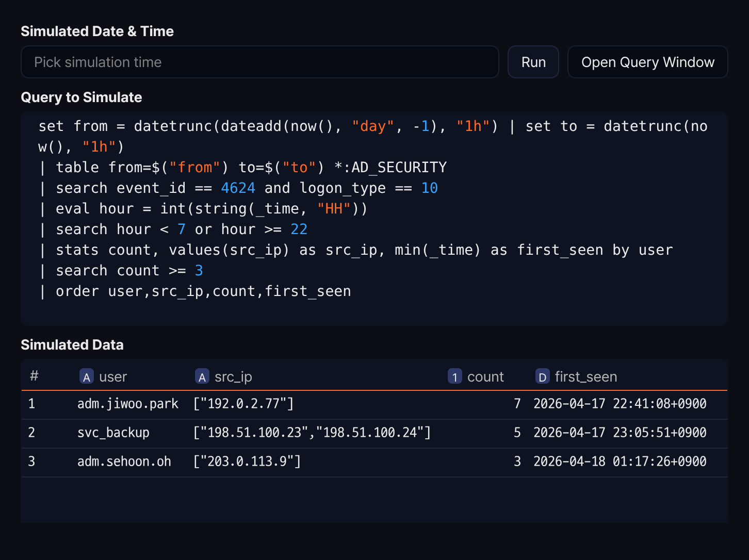The height and width of the screenshot is (560, 749).
Task: Click the ["203.0.113.9"] src_ip cell
Action: pos(247,462)
